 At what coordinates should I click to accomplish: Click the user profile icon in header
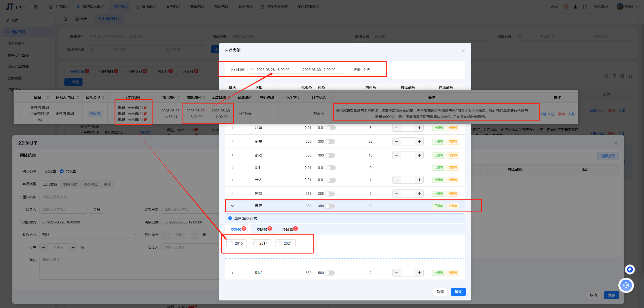tap(575, 7)
